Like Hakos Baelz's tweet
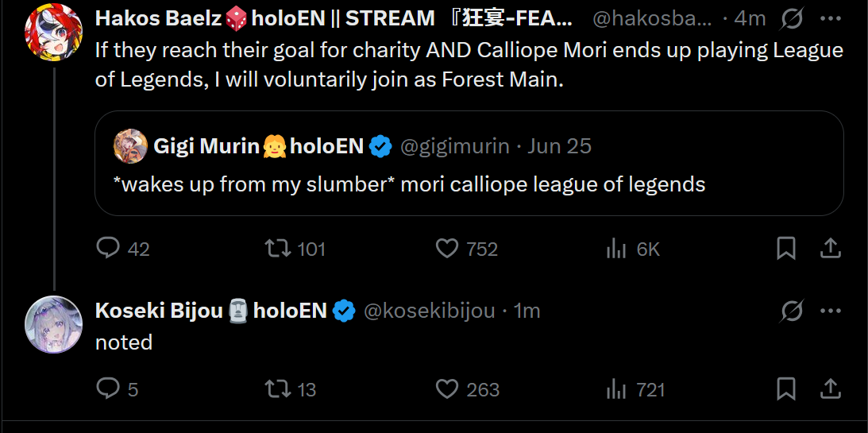This screenshot has height=433, width=868. tap(448, 249)
